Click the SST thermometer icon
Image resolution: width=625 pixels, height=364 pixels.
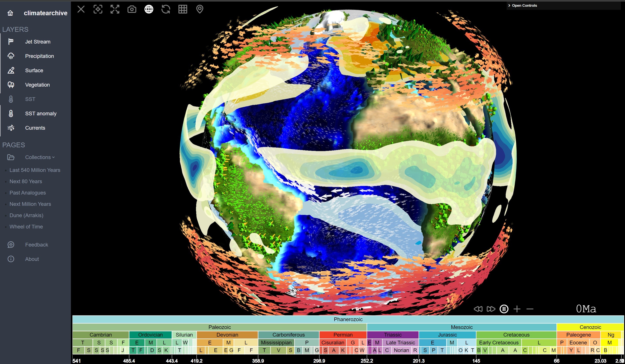[x=11, y=99]
